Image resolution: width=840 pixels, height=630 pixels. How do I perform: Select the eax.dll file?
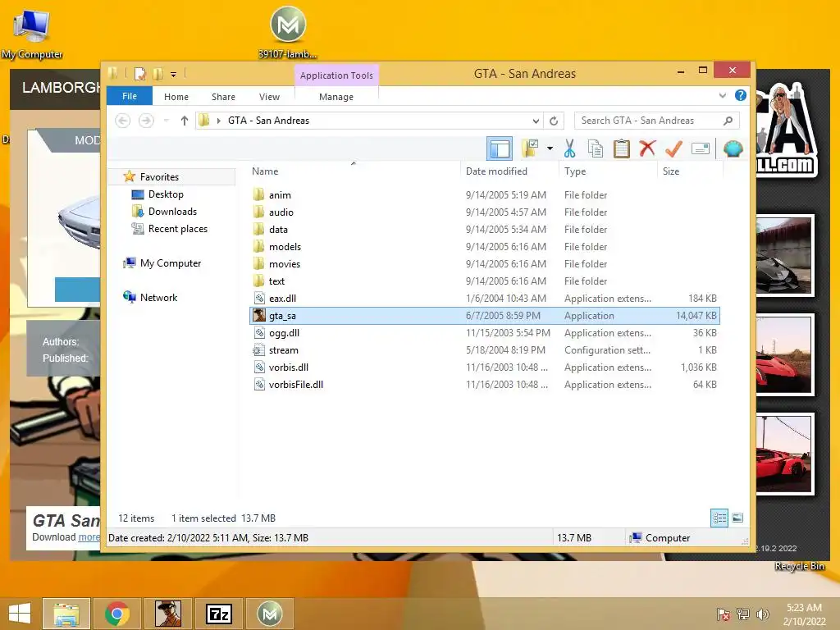click(x=485, y=299)
